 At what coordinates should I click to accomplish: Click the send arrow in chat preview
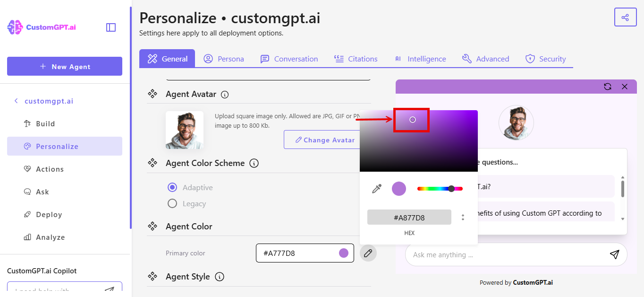614,254
